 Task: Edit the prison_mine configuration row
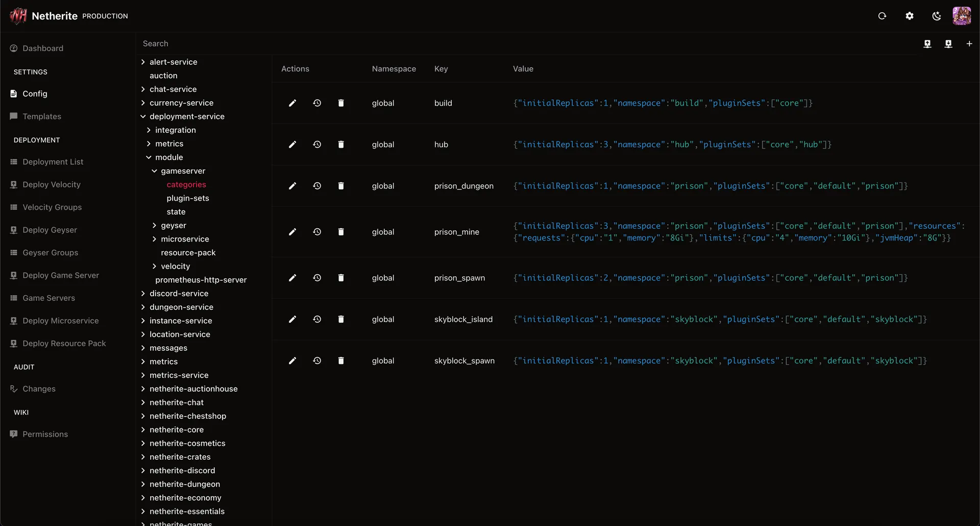(292, 232)
